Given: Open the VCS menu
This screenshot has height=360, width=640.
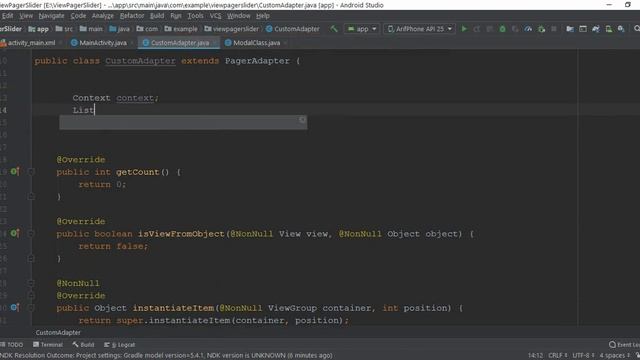Looking at the screenshot, I should tap(215, 16).
